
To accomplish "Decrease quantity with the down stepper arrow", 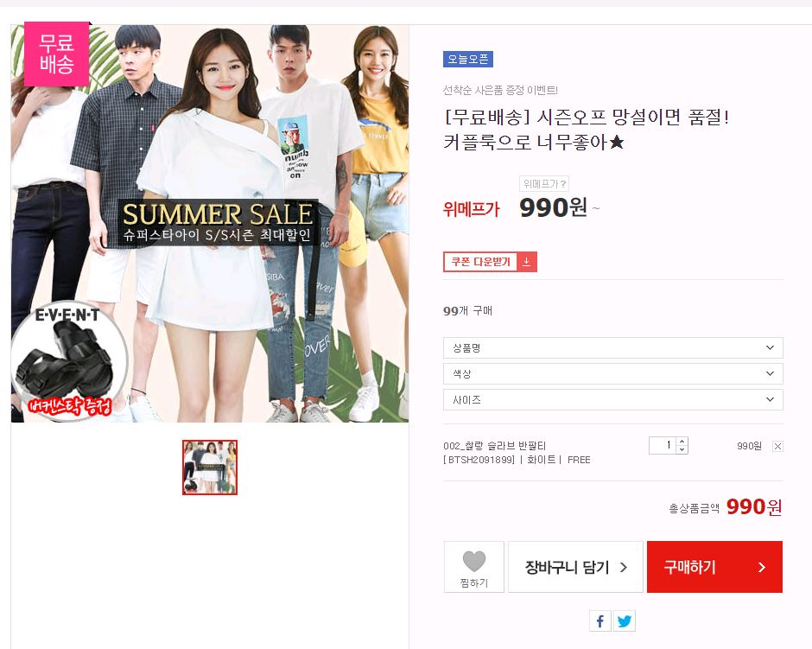I will click(x=682, y=449).
